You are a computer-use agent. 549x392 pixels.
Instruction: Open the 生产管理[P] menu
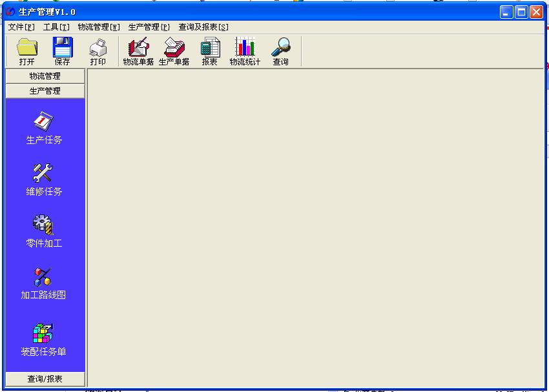click(x=149, y=27)
